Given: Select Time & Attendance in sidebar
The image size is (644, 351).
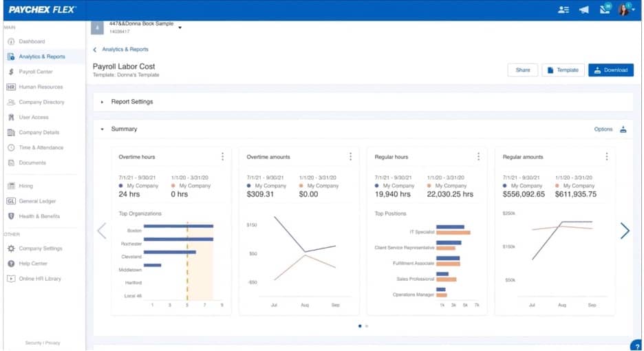Looking at the screenshot, I should click(41, 147).
